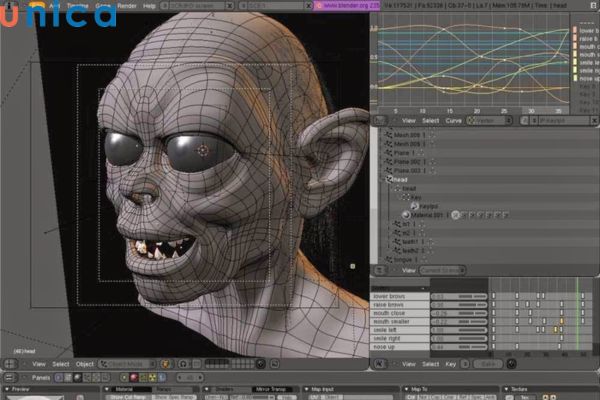Open the IPO curve editor window type icon
Screen dimensions: 600x400
[x=379, y=121]
